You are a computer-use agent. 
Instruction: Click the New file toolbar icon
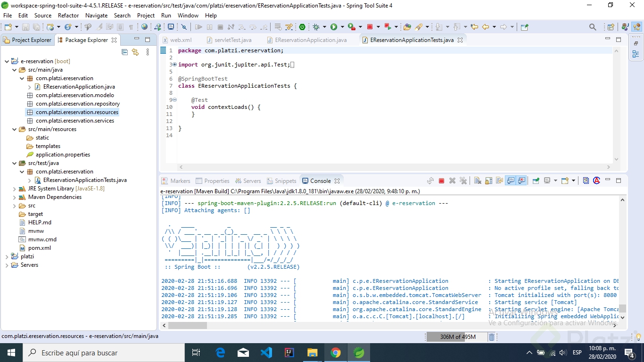point(8,27)
